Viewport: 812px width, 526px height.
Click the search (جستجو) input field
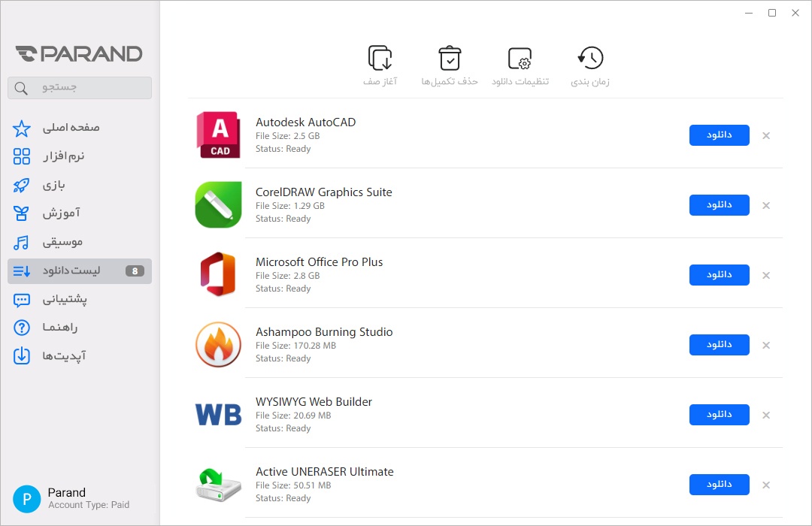(80, 88)
